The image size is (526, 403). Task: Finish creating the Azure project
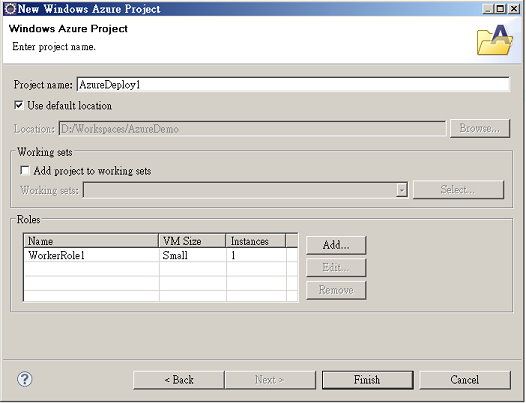click(367, 380)
